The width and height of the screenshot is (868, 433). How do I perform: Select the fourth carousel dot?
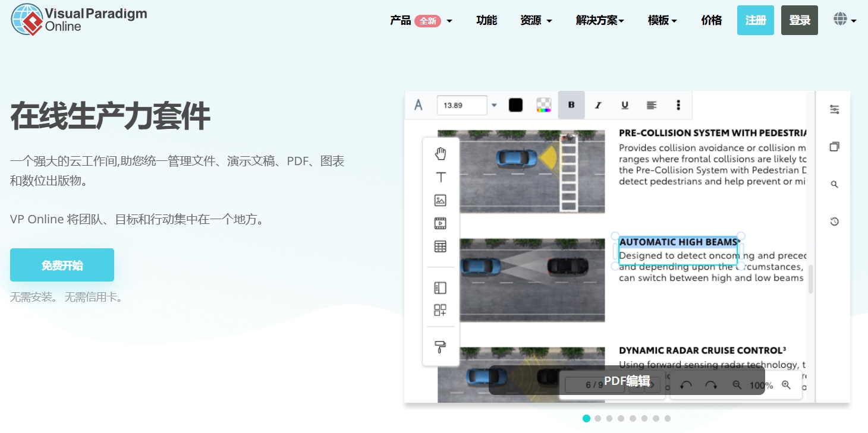pos(621,418)
